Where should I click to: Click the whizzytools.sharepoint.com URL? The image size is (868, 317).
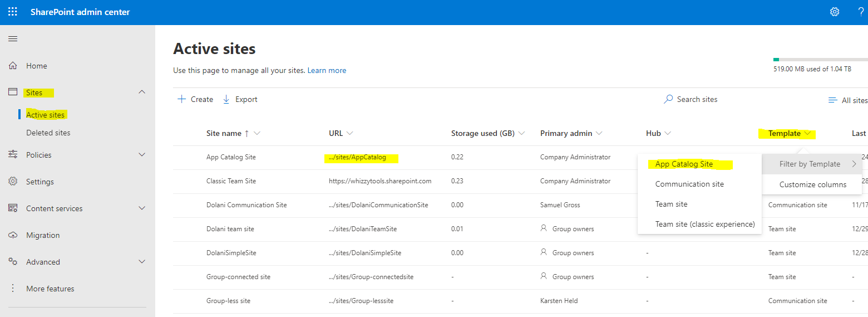pyautogui.click(x=380, y=181)
